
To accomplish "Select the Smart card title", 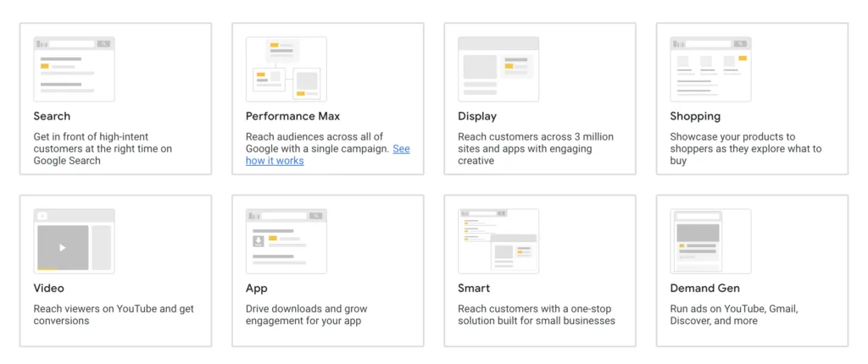I will click(474, 288).
